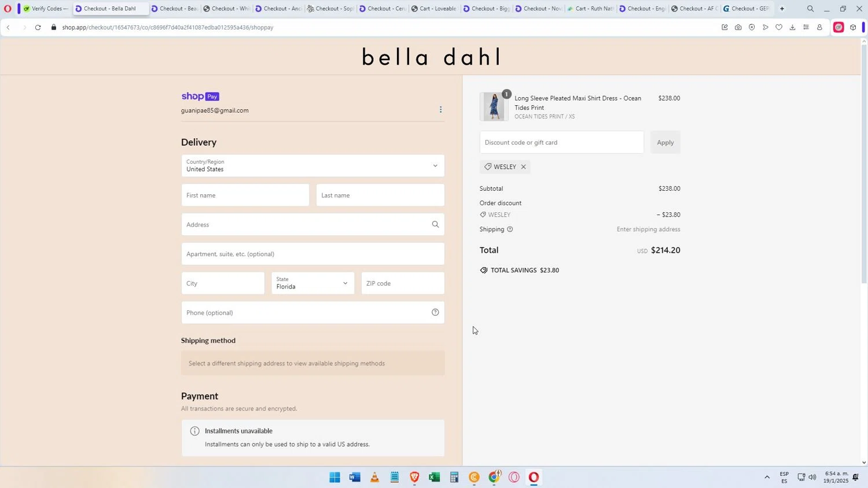This screenshot has width=868, height=488.
Task: Click the Installments unavailable notice
Action: coord(313,438)
